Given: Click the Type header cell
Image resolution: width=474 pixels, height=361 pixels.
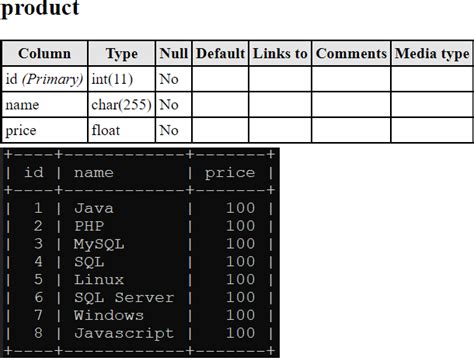Looking at the screenshot, I should point(122,53).
